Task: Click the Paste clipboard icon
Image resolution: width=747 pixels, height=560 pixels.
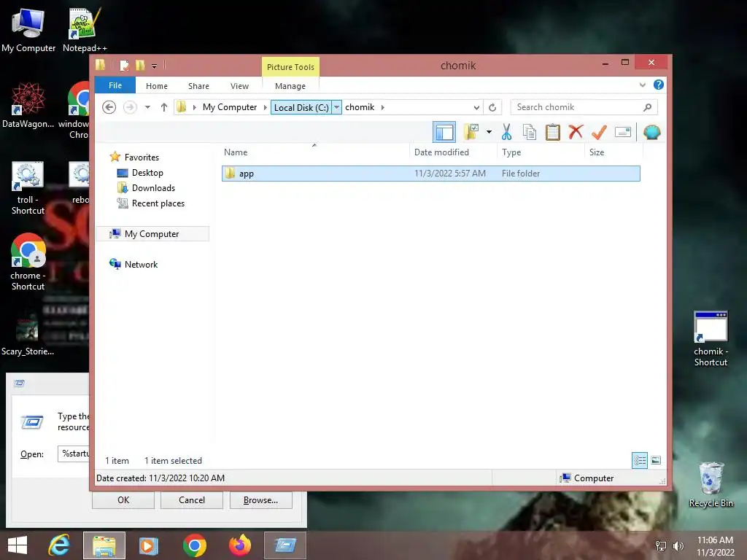Action: 553,132
